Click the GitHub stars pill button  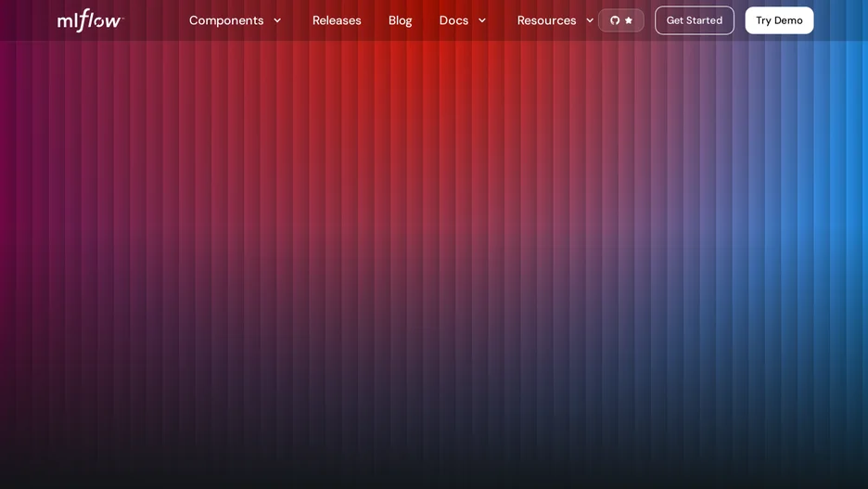coord(621,20)
